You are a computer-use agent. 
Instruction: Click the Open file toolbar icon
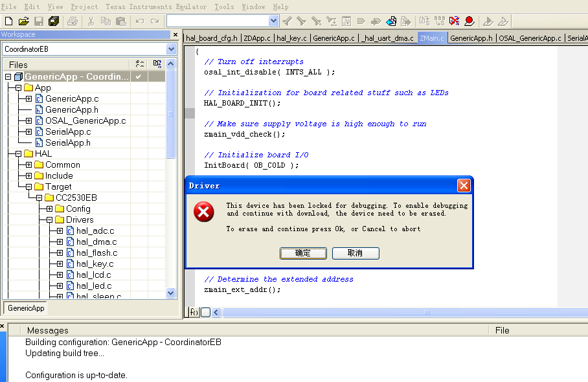tap(23, 21)
